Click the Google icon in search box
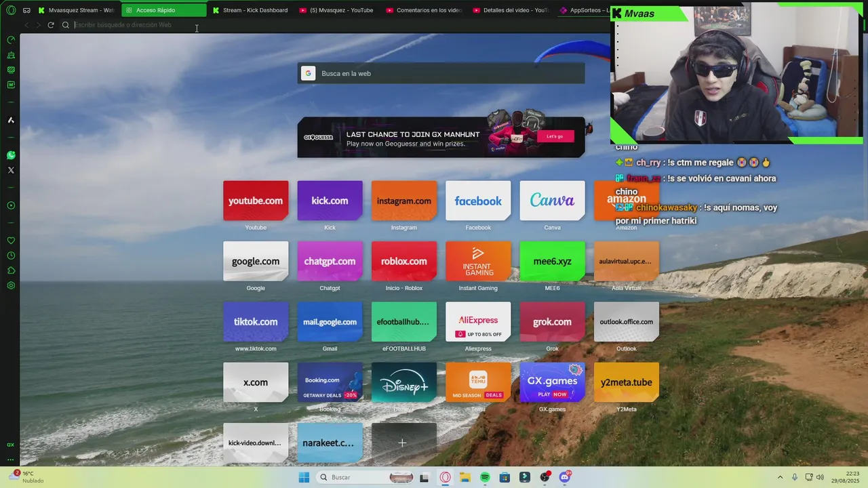This screenshot has height=488, width=868. [x=308, y=73]
